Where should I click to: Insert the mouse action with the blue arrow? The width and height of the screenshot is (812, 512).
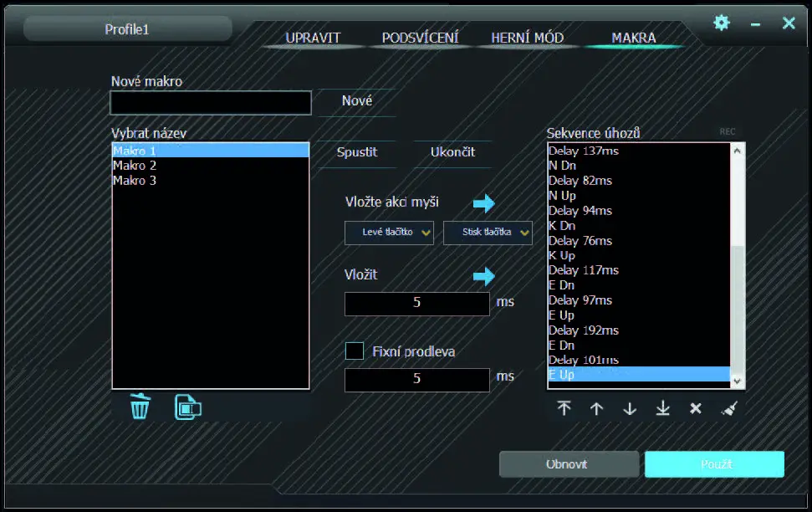tap(484, 203)
